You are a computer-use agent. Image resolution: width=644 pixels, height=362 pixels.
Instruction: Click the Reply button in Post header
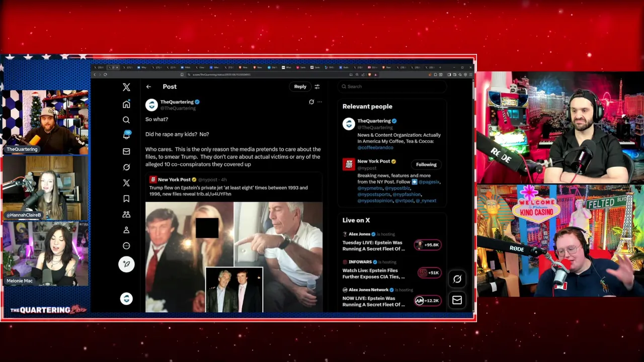pyautogui.click(x=300, y=86)
